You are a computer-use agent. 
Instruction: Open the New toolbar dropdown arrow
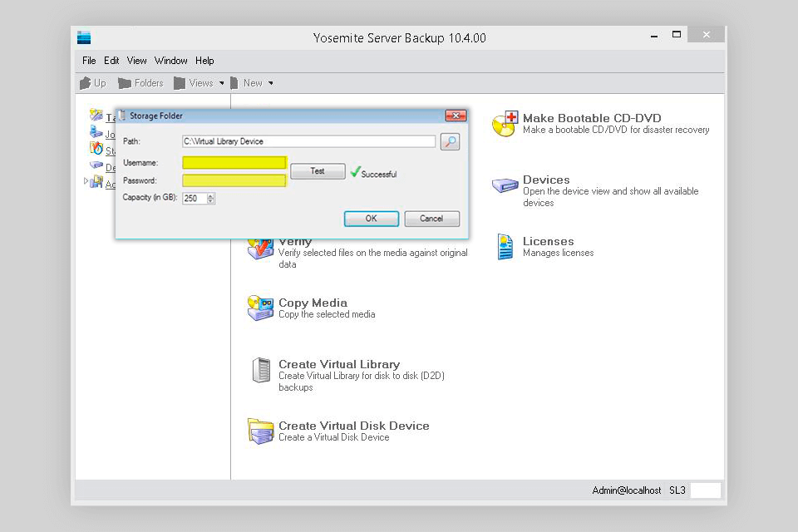271,83
